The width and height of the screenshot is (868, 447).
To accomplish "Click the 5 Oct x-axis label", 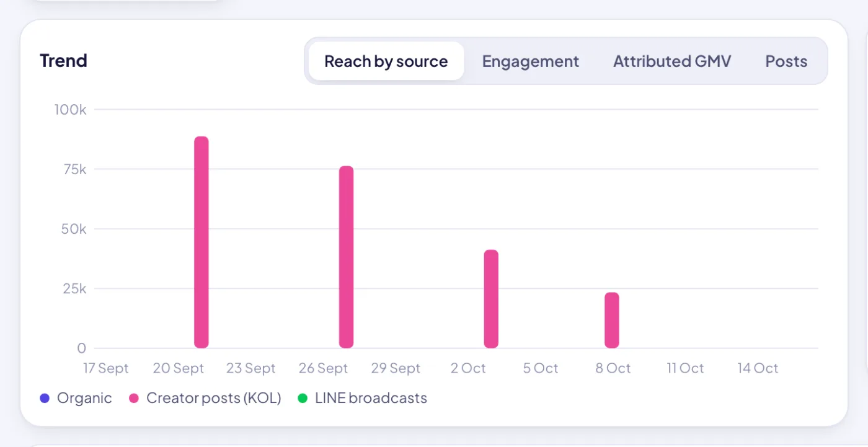I will click(541, 368).
